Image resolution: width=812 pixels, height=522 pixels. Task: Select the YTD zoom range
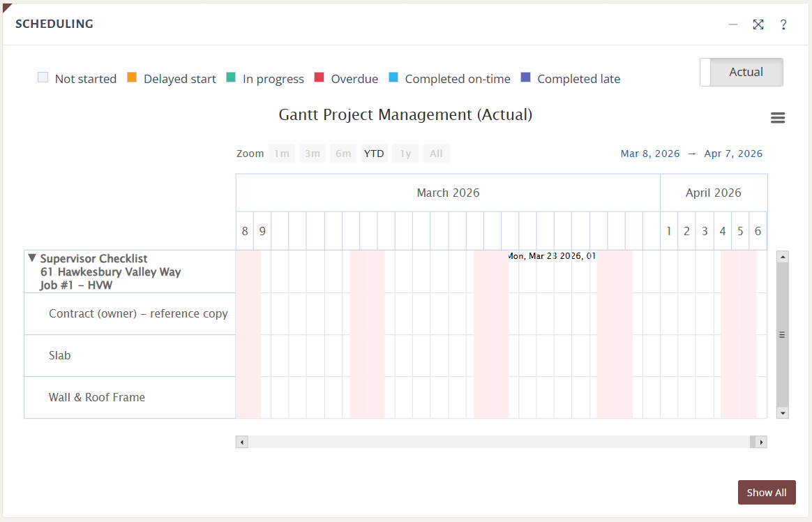click(374, 154)
